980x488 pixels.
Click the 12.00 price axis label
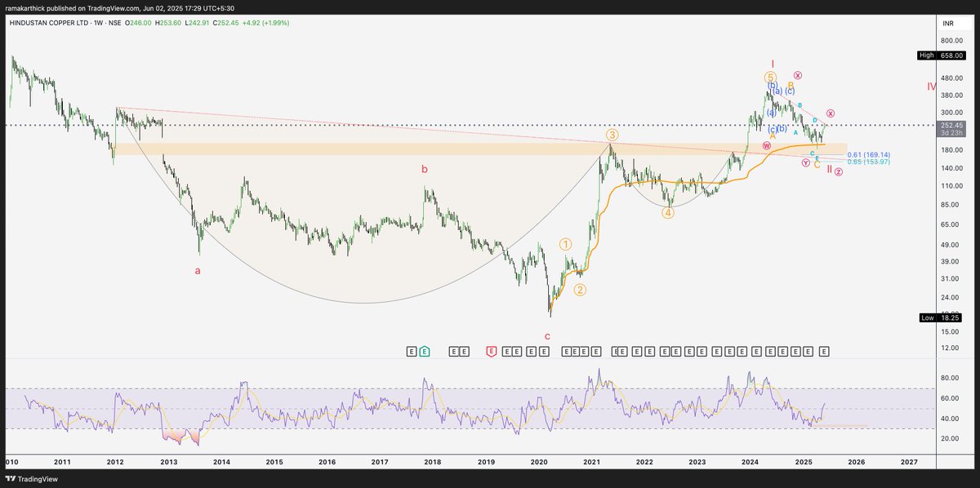(x=948, y=348)
